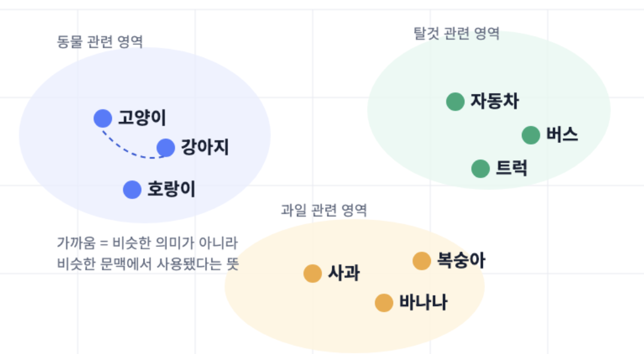The image size is (644, 354).
Task: Click the note text starting with 가까움
Action: 148,254
